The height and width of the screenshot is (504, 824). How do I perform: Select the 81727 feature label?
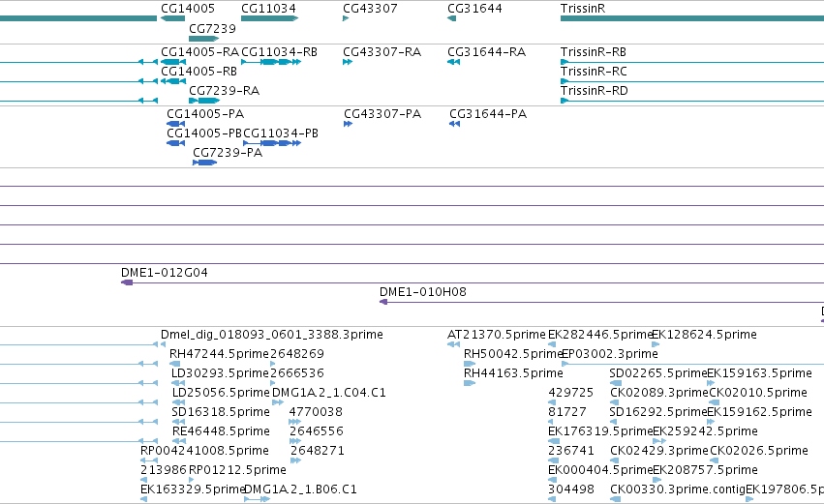pos(567,412)
